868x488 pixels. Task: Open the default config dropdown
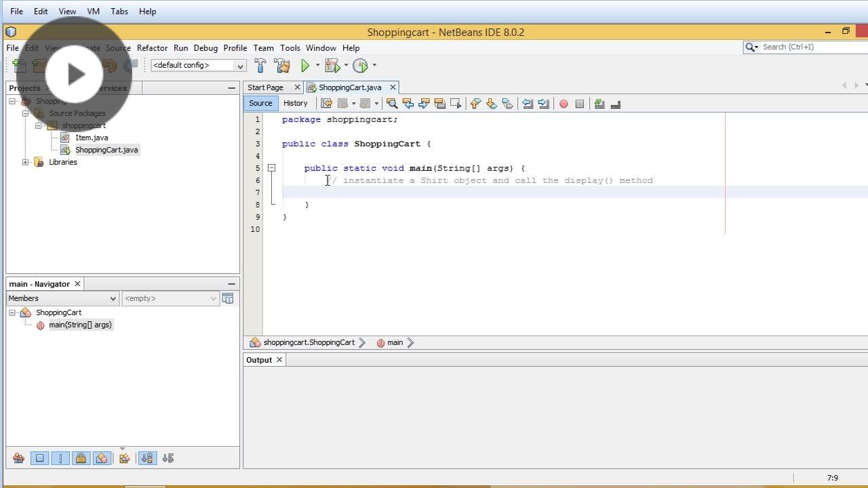[198, 65]
